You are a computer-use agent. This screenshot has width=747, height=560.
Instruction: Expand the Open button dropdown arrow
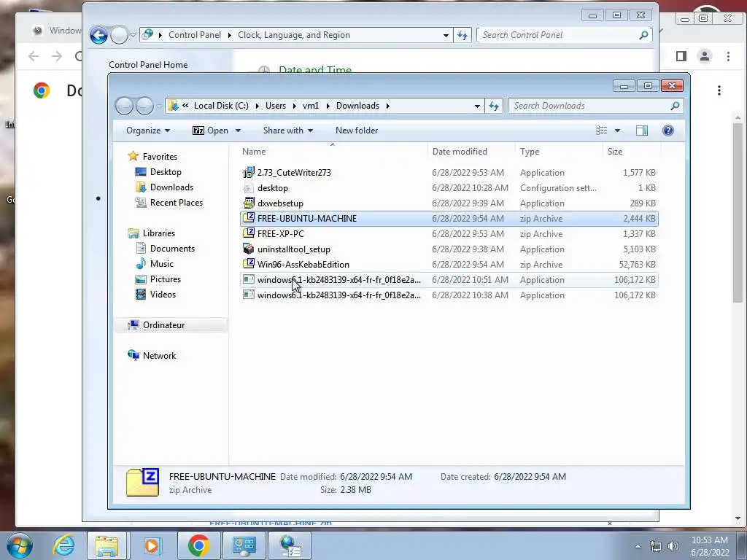pyautogui.click(x=238, y=131)
